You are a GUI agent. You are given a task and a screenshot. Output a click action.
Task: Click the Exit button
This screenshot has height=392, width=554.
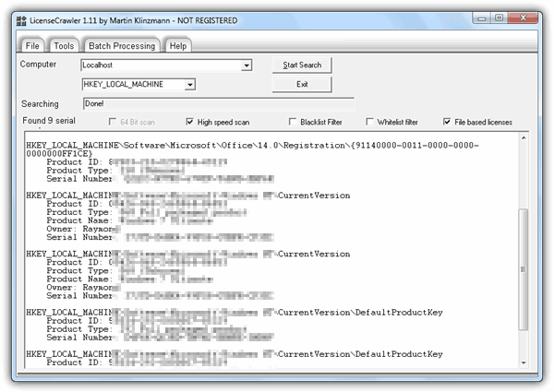(302, 84)
